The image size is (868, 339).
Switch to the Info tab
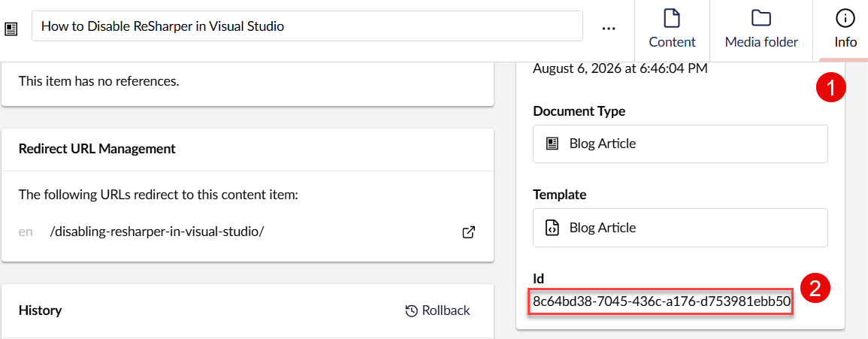coord(845,30)
